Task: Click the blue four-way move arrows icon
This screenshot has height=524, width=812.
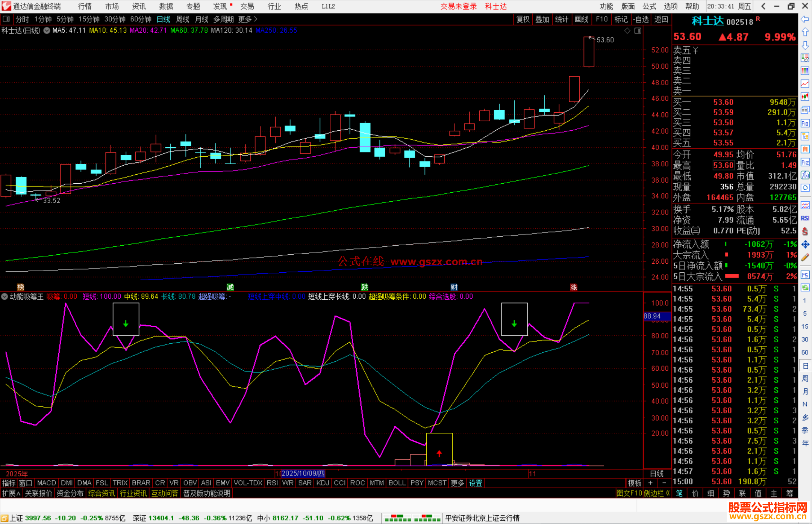Action: point(805,245)
